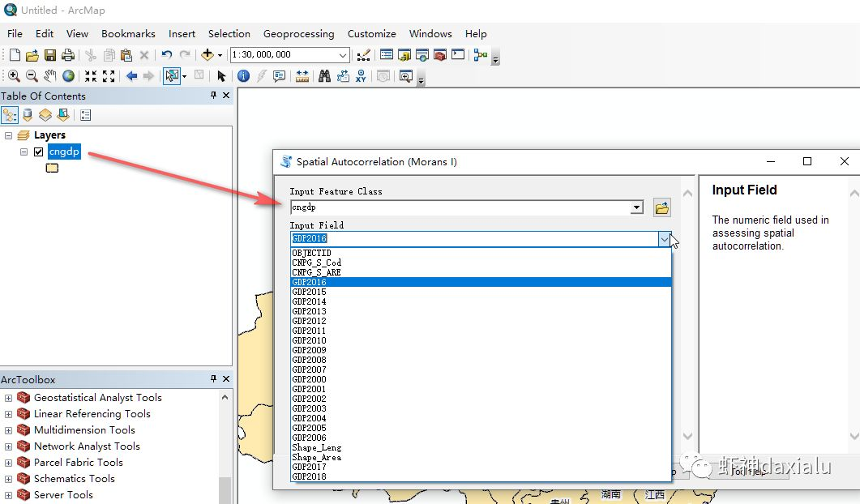
Task: Toggle visibility of cngdp layer
Action: click(x=38, y=152)
